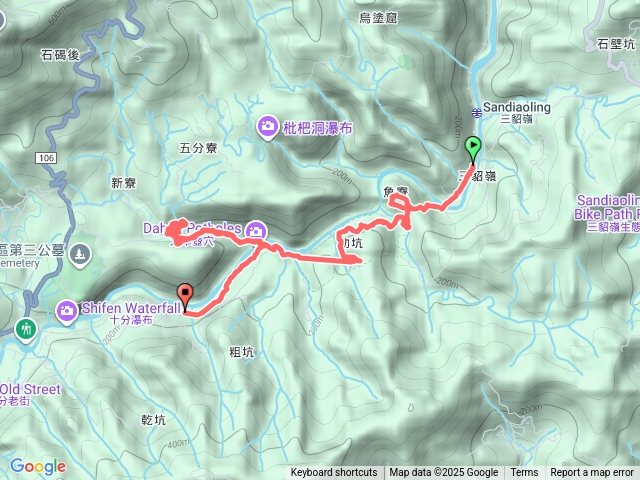The image size is (640, 480).
Task: Select the Sandiaoling train station icon
Action: 476,112
